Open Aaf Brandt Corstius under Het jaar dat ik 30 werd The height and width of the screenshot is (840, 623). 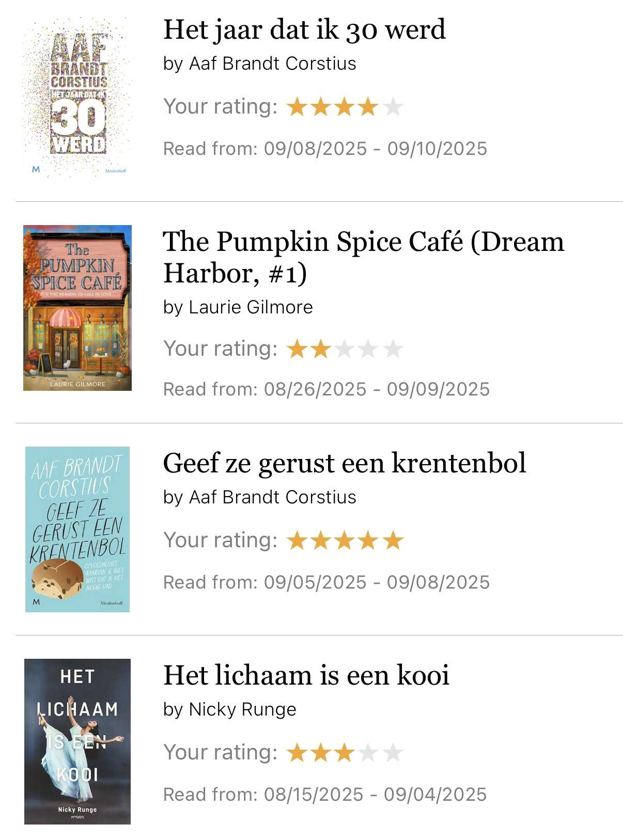click(x=272, y=64)
